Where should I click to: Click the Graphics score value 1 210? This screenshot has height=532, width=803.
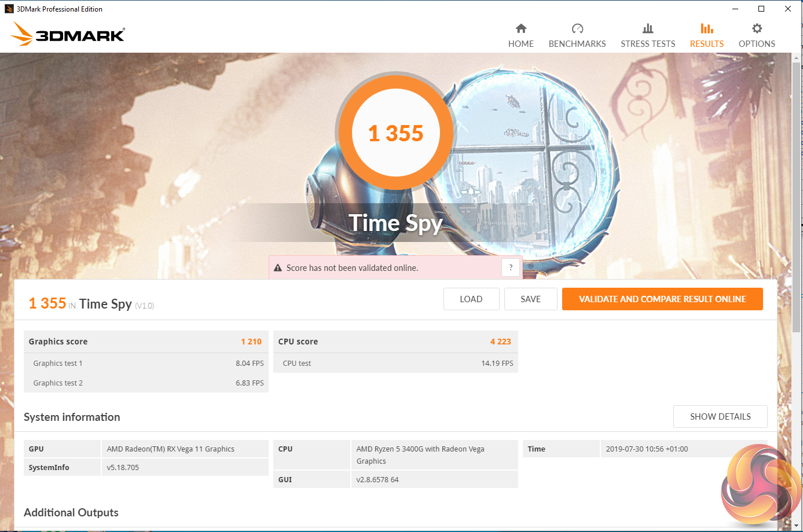click(x=251, y=342)
